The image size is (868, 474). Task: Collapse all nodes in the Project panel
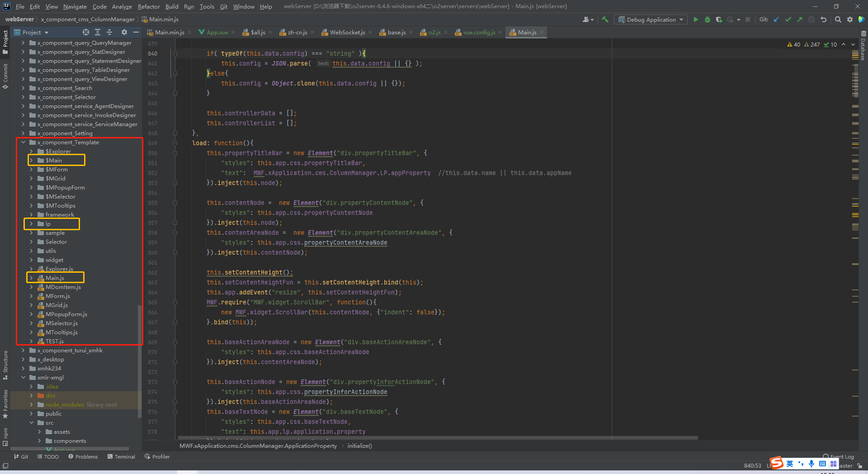tap(109, 32)
